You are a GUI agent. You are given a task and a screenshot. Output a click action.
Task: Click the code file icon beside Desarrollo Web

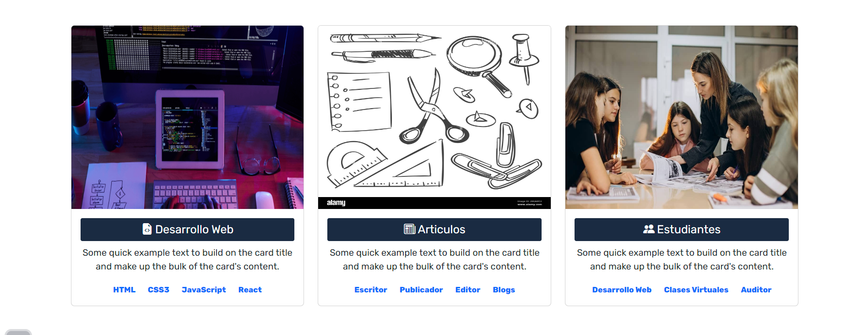point(147,229)
